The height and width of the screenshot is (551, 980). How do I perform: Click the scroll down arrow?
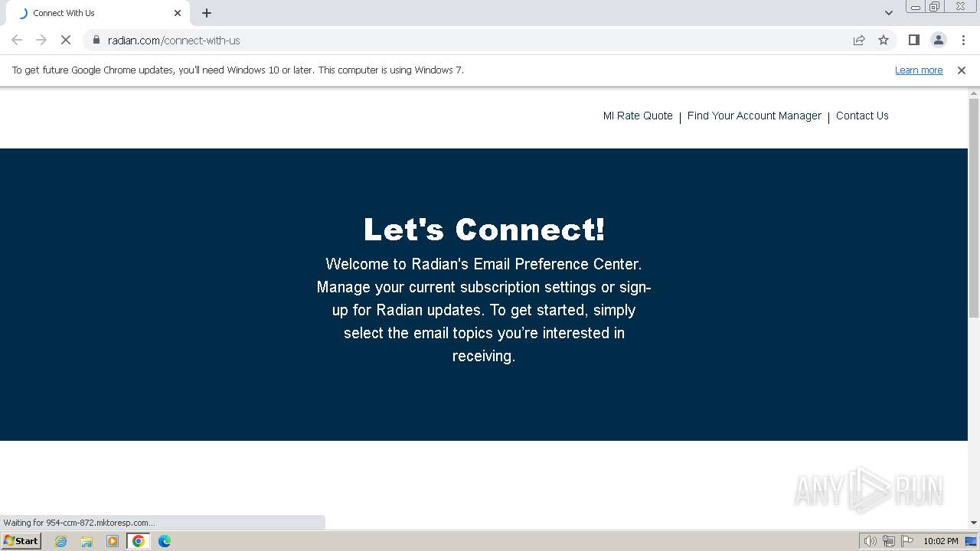(974, 523)
